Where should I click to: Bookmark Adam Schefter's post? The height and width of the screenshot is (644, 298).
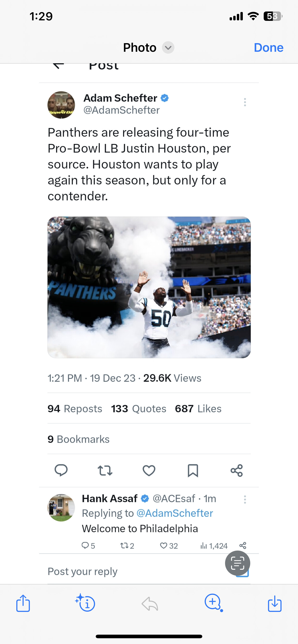click(193, 470)
